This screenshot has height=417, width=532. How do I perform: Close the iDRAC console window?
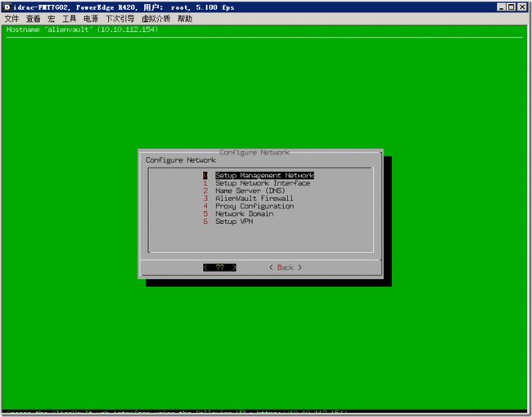tap(522, 7)
